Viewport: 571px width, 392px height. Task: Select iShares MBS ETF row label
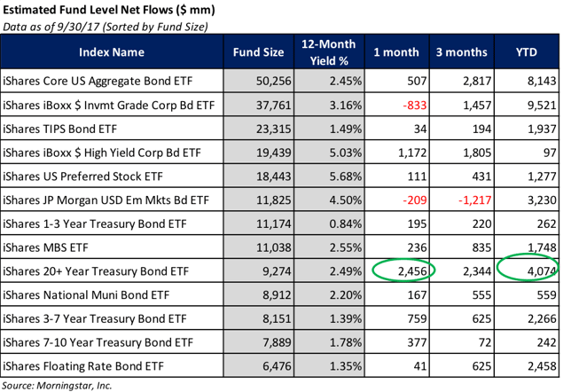click(45, 247)
